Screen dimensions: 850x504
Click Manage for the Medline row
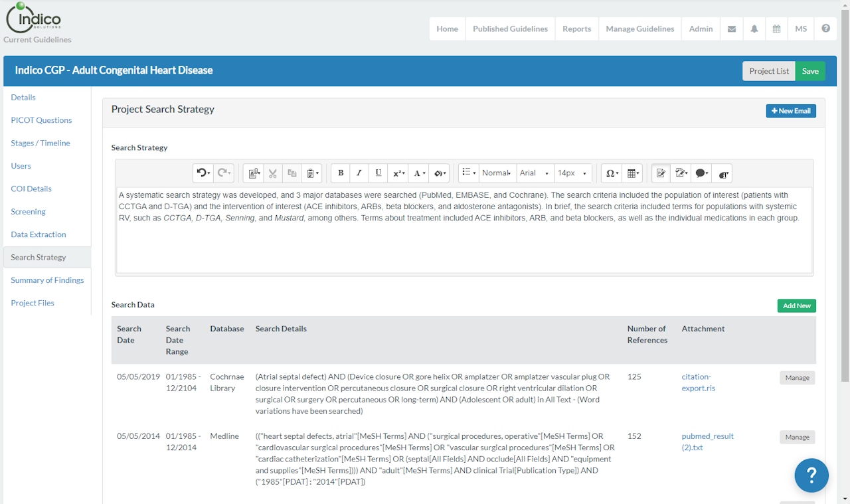tap(797, 438)
